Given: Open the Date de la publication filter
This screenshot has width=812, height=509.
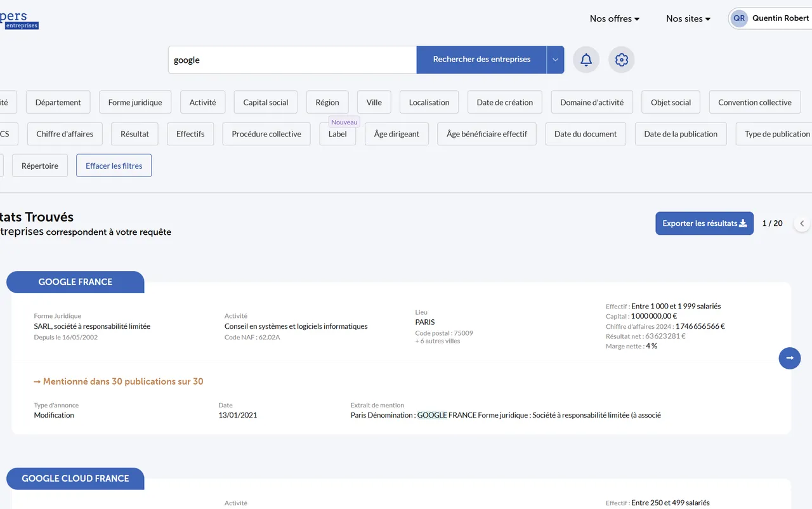Looking at the screenshot, I should (681, 134).
